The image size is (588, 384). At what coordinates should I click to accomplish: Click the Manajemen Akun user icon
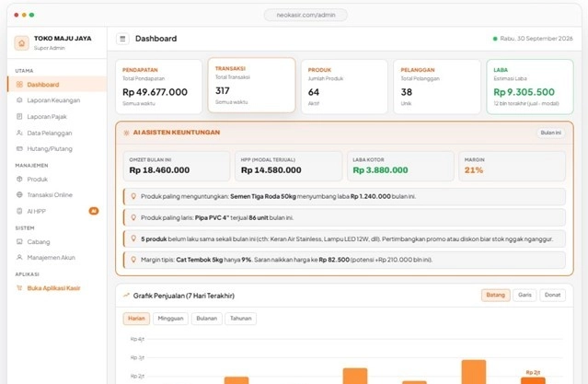19,258
